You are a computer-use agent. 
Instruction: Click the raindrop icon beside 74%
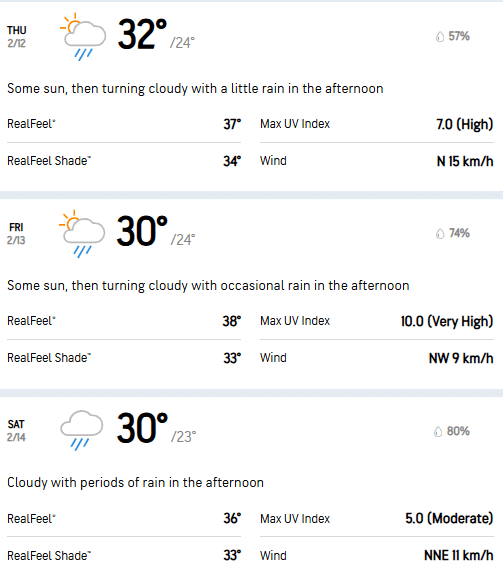(x=440, y=234)
